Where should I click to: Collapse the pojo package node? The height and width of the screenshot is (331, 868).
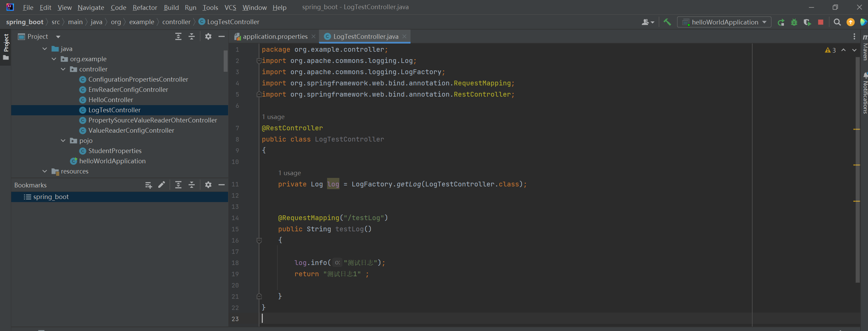(x=63, y=140)
